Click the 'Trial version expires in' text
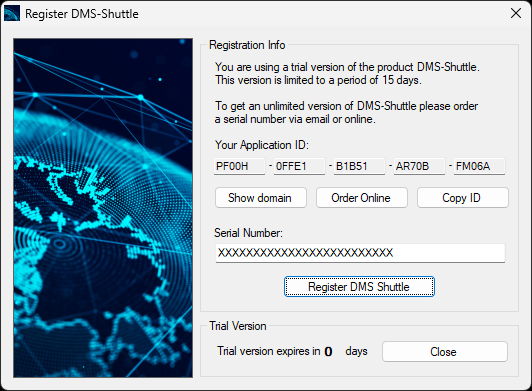 (x=269, y=351)
